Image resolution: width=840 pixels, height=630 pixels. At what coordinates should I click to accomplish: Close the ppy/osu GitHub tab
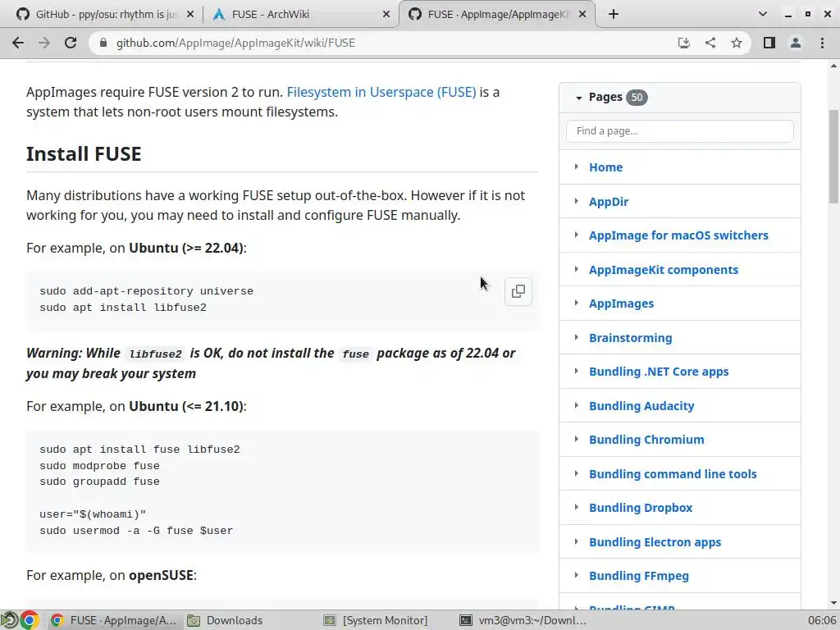[x=190, y=15]
